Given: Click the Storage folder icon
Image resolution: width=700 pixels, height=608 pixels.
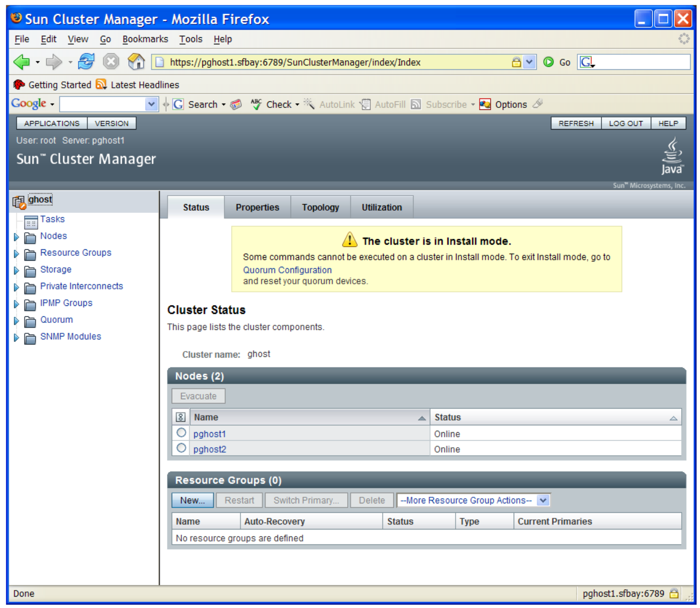Looking at the screenshot, I should [x=30, y=271].
